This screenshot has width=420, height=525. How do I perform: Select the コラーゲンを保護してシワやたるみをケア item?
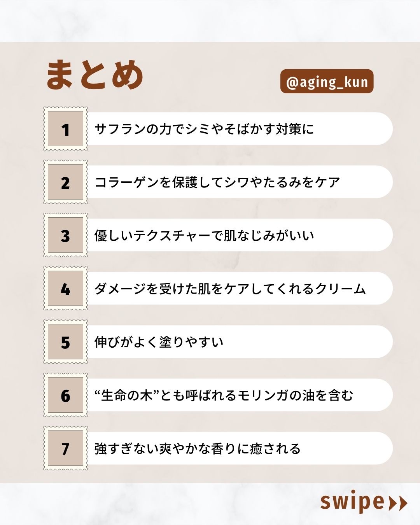pos(217,182)
